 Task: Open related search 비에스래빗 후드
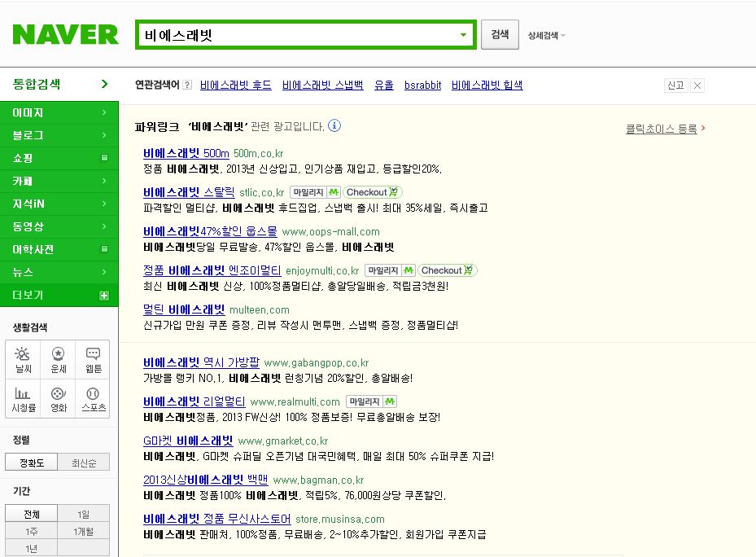(236, 85)
